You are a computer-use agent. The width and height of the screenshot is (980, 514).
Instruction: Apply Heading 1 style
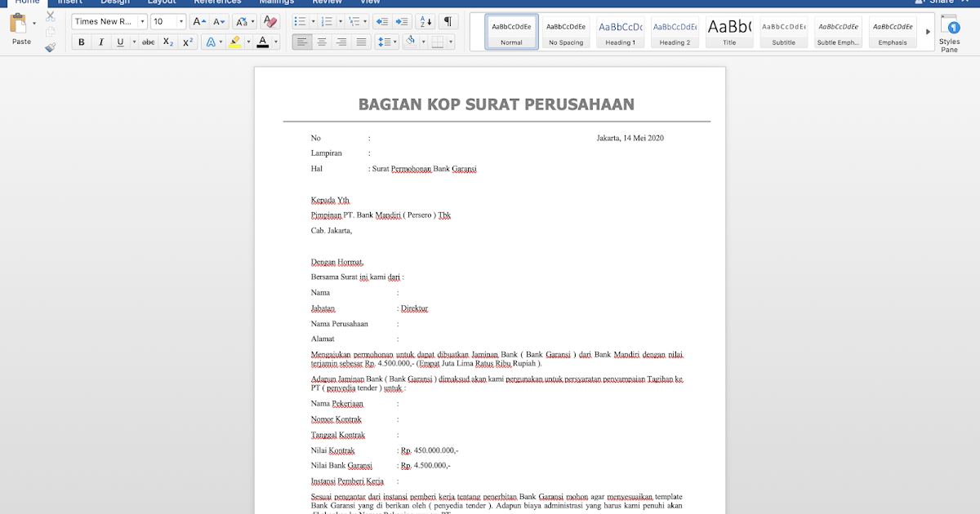[620, 32]
